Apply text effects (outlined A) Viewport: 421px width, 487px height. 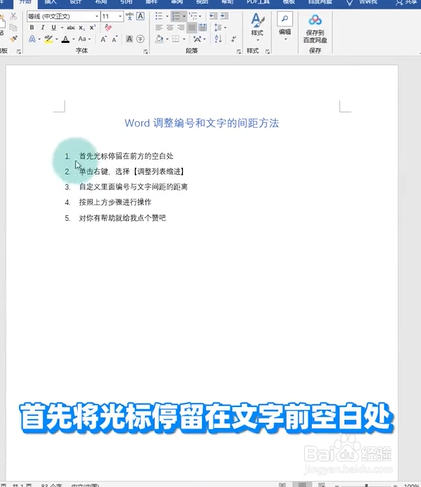point(32,39)
